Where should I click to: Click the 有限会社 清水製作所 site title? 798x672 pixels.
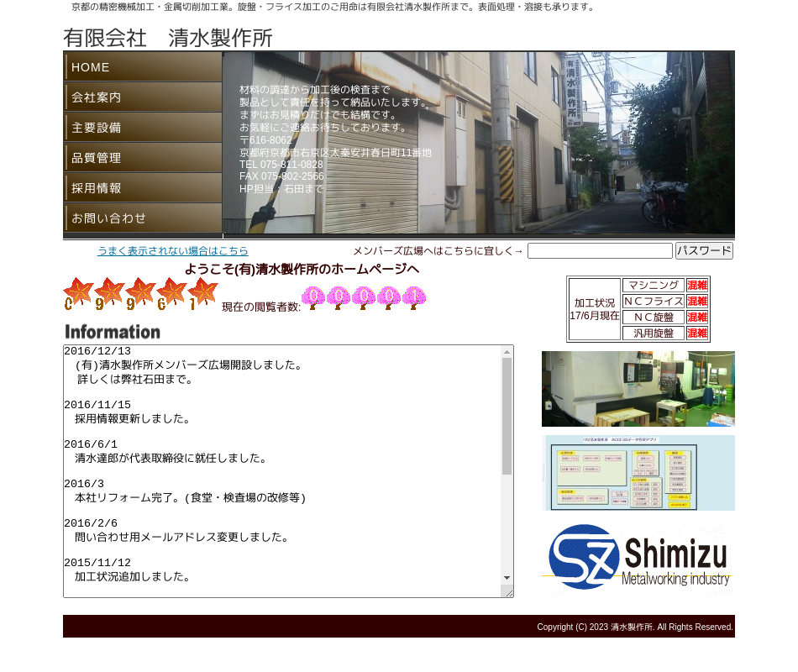(x=168, y=38)
